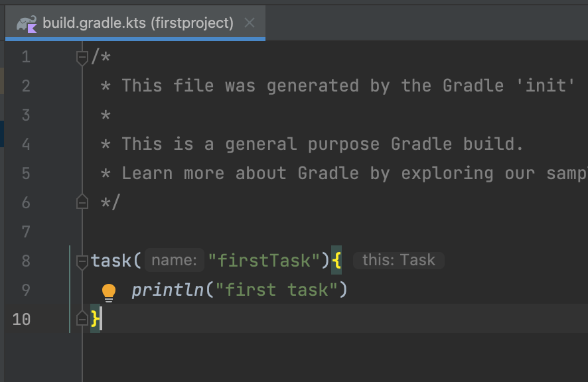Select the build.gradle.kts (firstproject) tab
The image size is (588, 382).
pos(135,23)
